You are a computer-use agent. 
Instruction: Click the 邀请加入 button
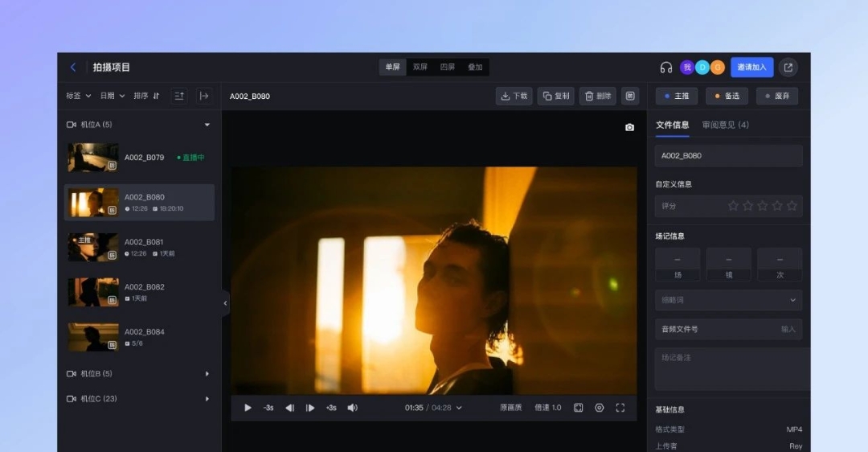click(x=751, y=67)
